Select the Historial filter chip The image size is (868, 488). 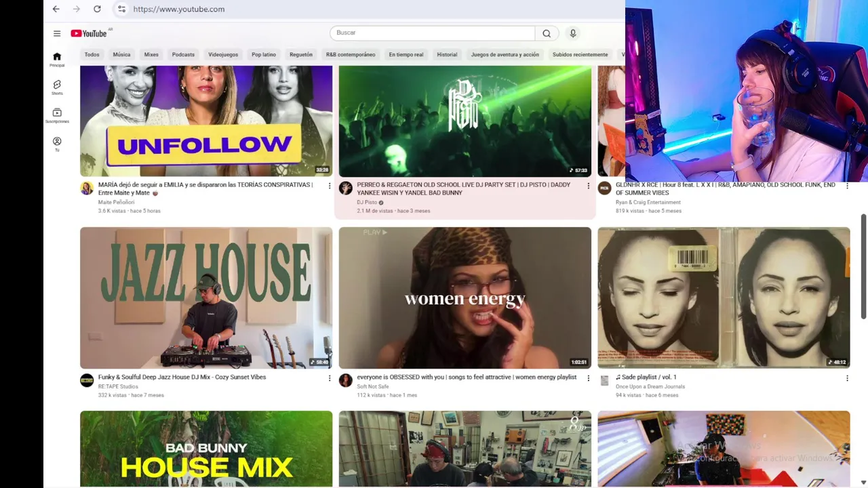[447, 54]
